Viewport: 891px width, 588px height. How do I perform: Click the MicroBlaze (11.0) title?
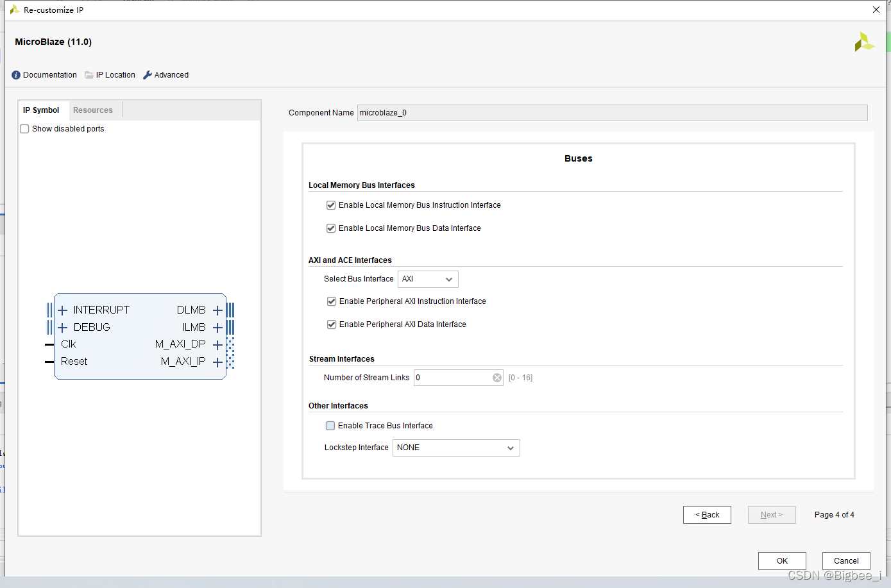point(53,42)
